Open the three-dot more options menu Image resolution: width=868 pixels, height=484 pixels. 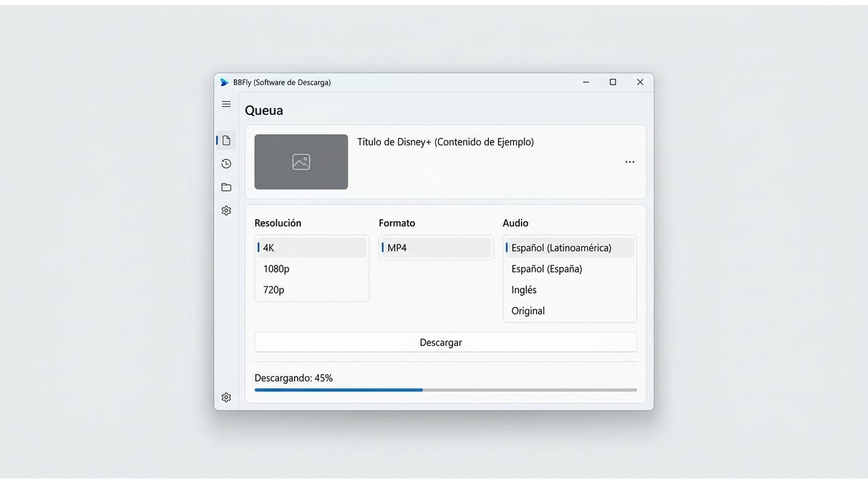tap(630, 162)
